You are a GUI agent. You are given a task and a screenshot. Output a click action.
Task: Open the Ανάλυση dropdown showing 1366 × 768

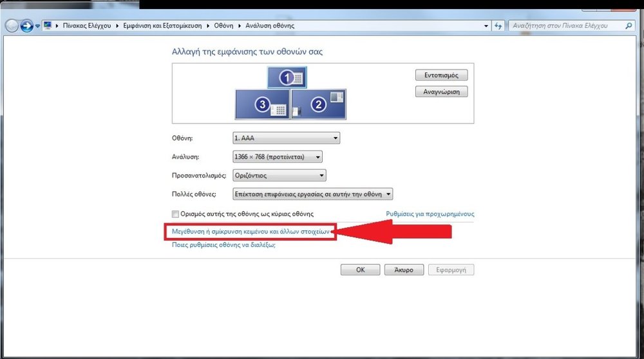pyautogui.click(x=277, y=157)
